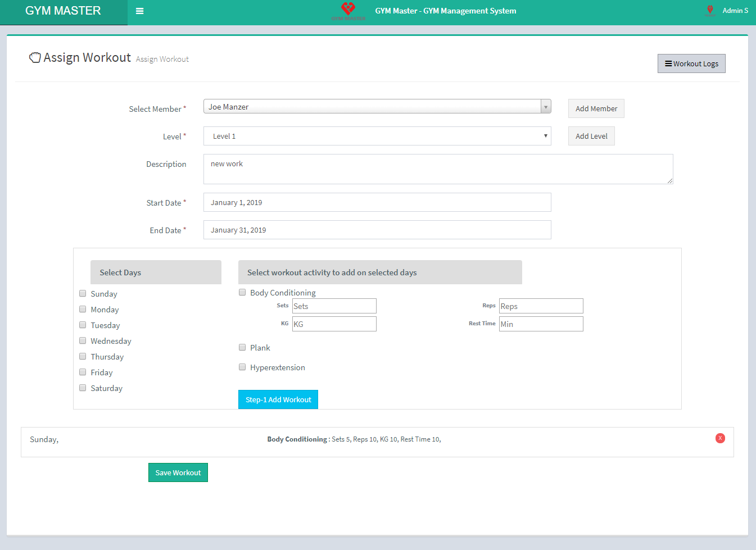The image size is (756, 550).
Task: Click the Add Level button
Action: pos(591,136)
